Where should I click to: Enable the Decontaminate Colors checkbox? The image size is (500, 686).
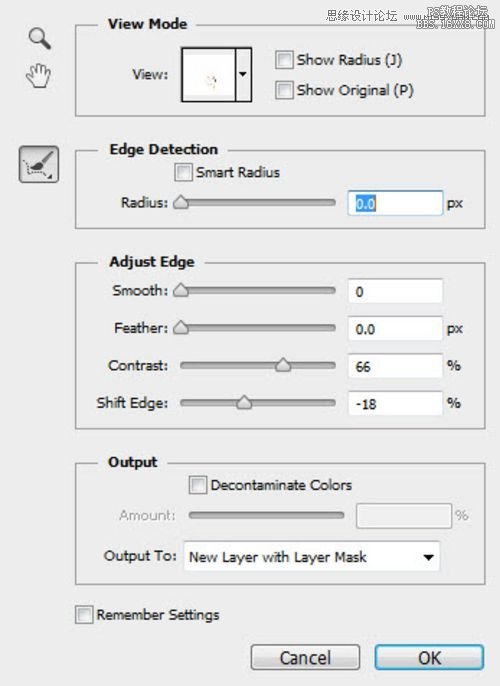(198, 485)
